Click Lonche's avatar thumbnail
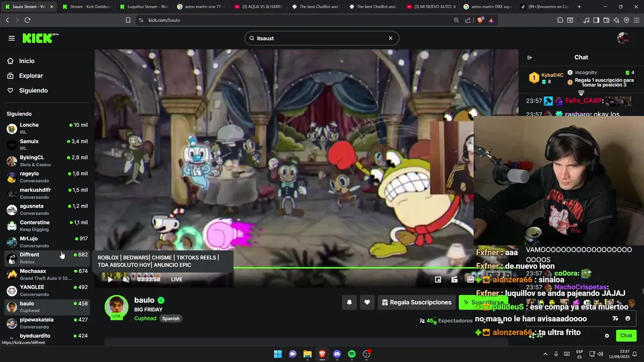This screenshot has width=644, height=362. pos(12,129)
